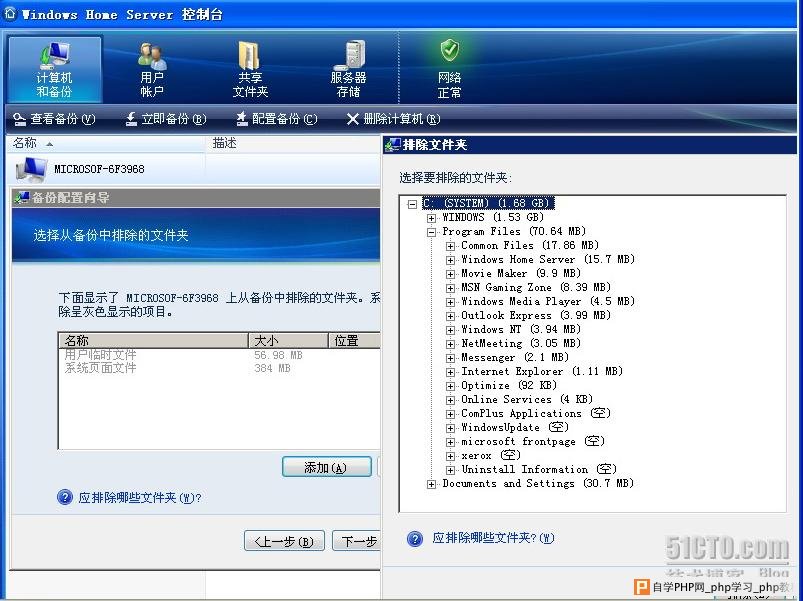Select the 用户临时文件 list row
This screenshot has height=601, width=803.
(220, 355)
